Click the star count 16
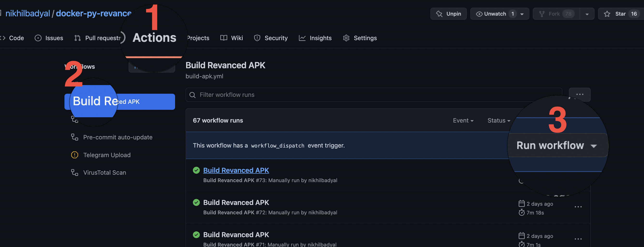This screenshot has height=247, width=644. click(x=634, y=14)
